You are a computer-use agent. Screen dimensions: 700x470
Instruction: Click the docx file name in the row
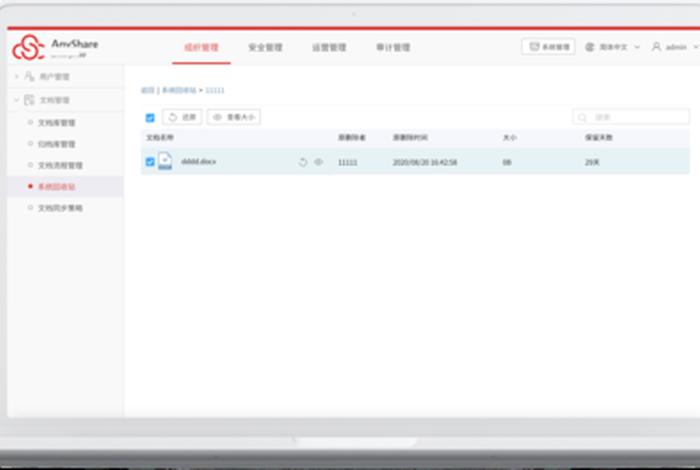pos(199,161)
